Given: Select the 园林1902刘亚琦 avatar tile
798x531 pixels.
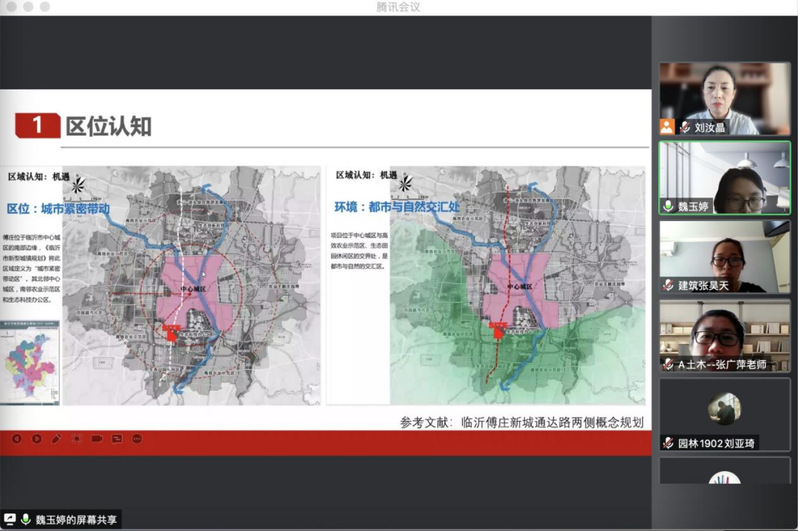Looking at the screenshot, I should 725,408.
